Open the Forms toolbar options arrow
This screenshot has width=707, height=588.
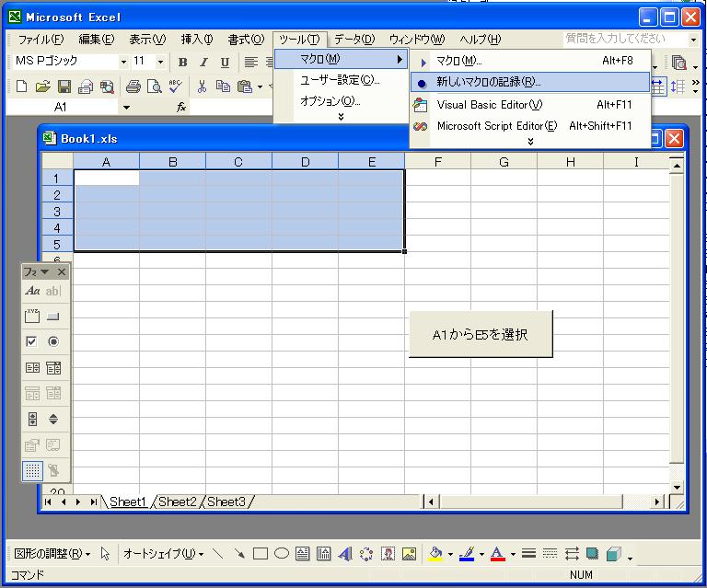tap(44, 271)
